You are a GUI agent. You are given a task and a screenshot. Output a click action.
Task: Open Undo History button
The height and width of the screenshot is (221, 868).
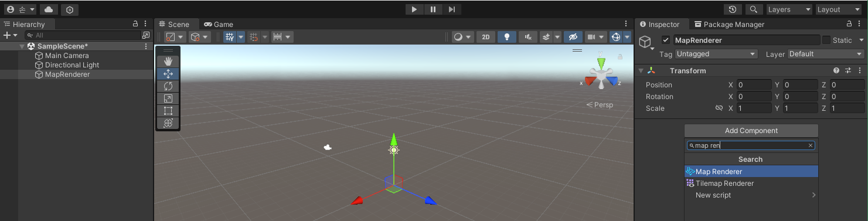click(733, 9)
